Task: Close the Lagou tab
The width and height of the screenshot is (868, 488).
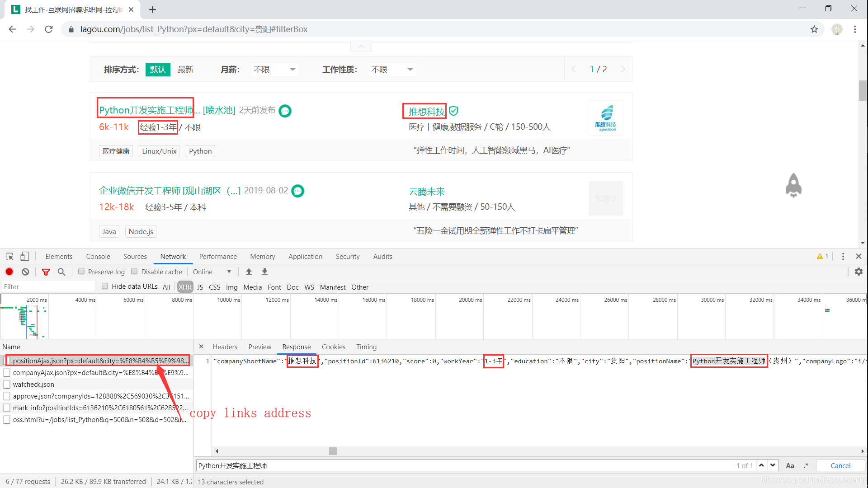Action: click(x=131, y=9)
